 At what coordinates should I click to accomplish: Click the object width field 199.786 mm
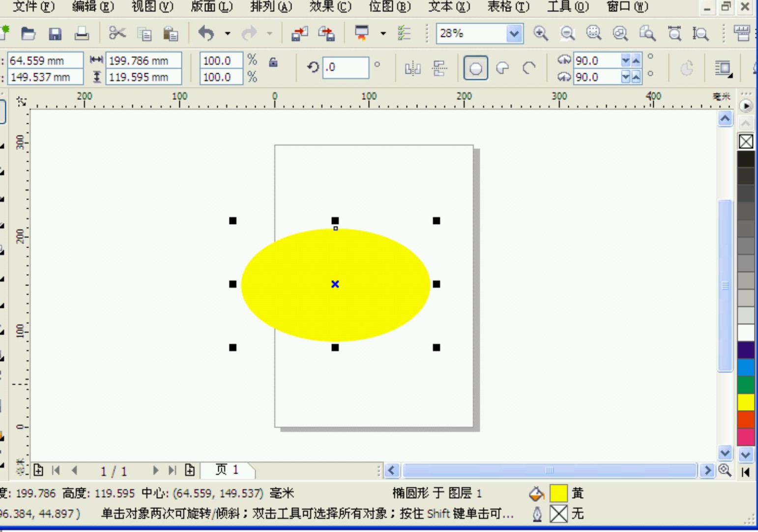tap(144, 60)
